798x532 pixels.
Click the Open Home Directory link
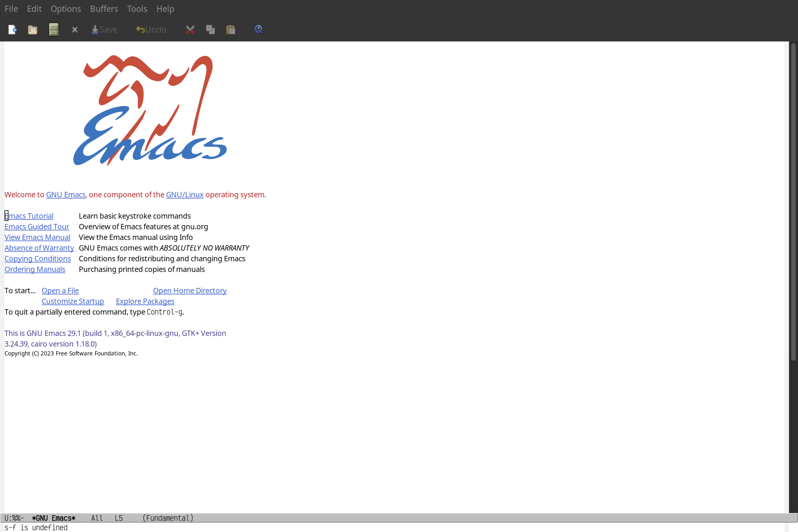pyautogui.click(x=190, y=290)
